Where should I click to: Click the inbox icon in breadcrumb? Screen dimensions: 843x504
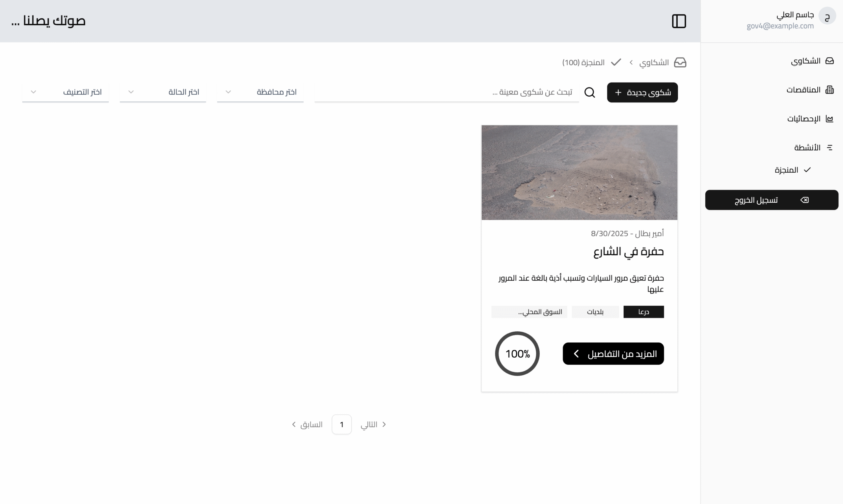pyautogui.click(x=680, y=63)
